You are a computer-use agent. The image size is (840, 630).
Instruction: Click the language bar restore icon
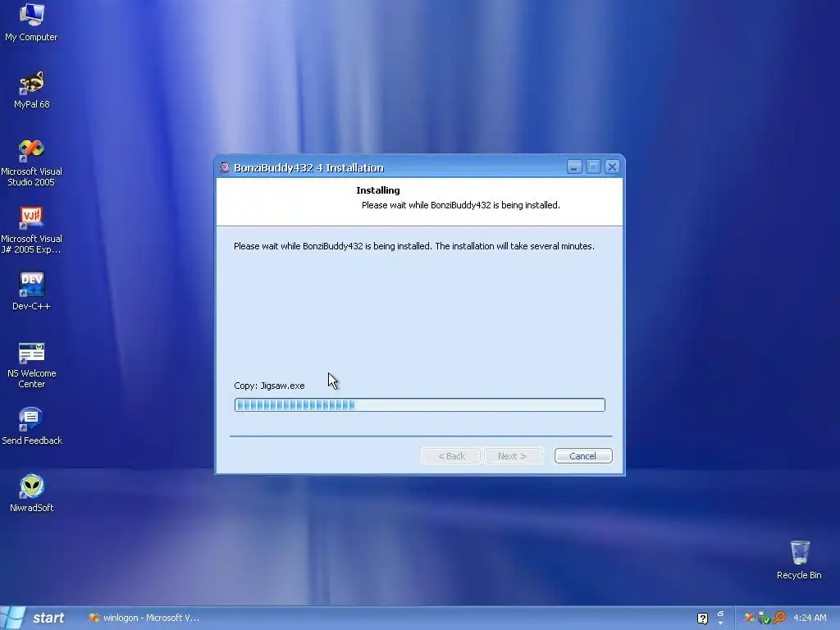point(720,614)
